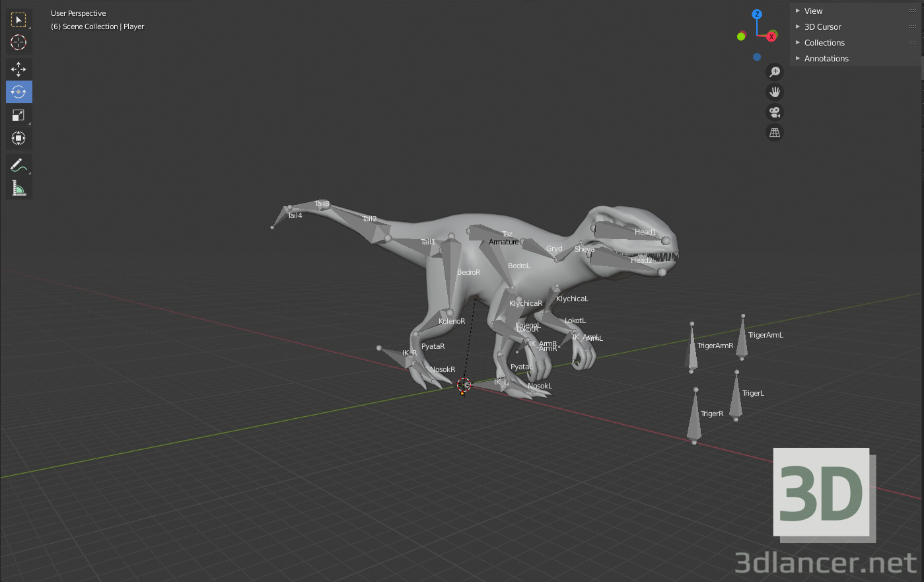The height and width of the screenshot is (582, 924).
Task: Expand the 3D Cursor panel
Action: tap(822, 26)
